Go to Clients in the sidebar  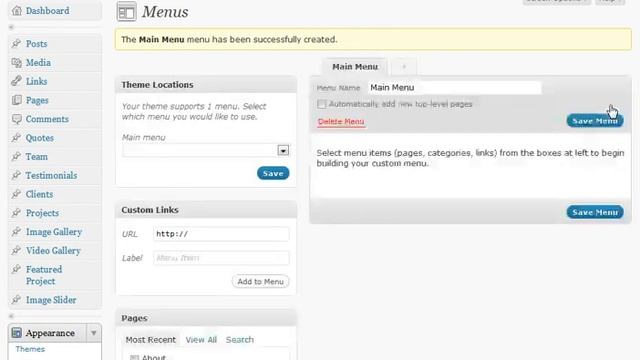click(x=39, y=194)
